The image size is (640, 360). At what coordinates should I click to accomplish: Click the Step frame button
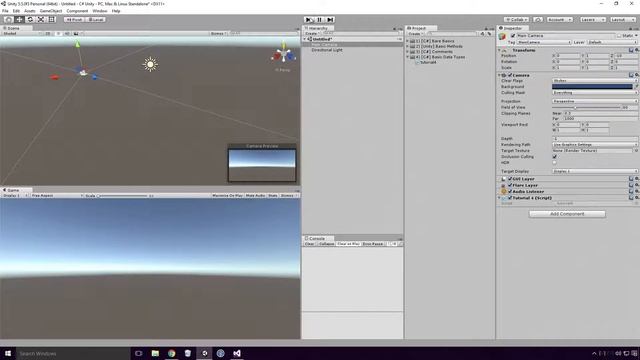point(330,20)
